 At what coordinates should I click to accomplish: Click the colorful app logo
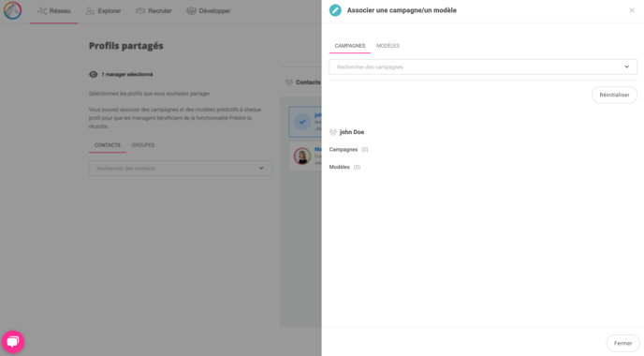(12, 10)
